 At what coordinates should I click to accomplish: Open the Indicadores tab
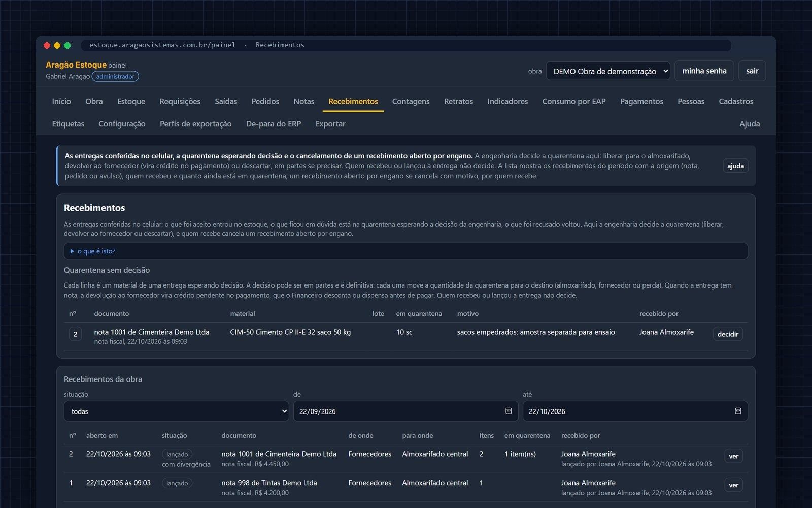[507, 101]
